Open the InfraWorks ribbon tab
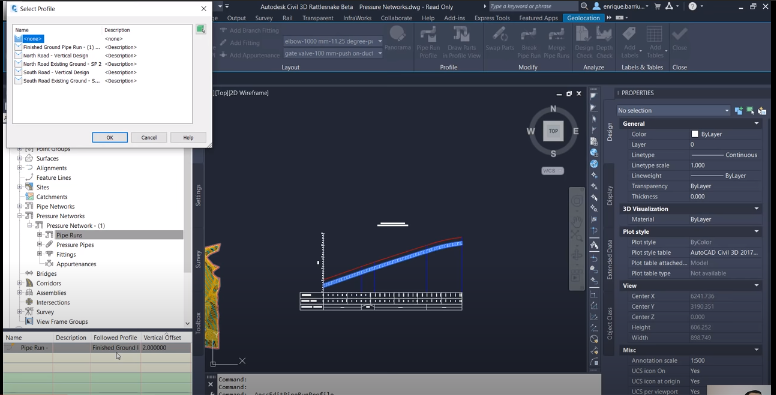Viewport: 776px width, 395px height. coord(357,18)
